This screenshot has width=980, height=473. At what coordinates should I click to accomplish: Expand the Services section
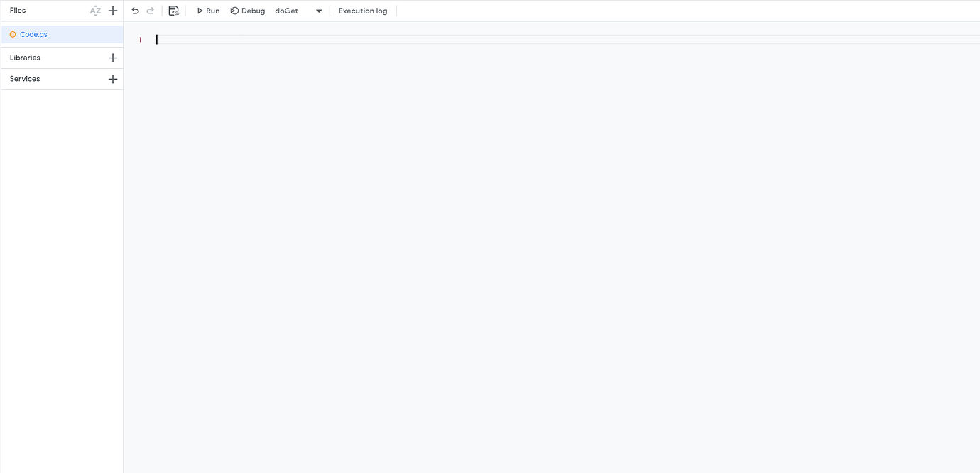pos(23,79)
